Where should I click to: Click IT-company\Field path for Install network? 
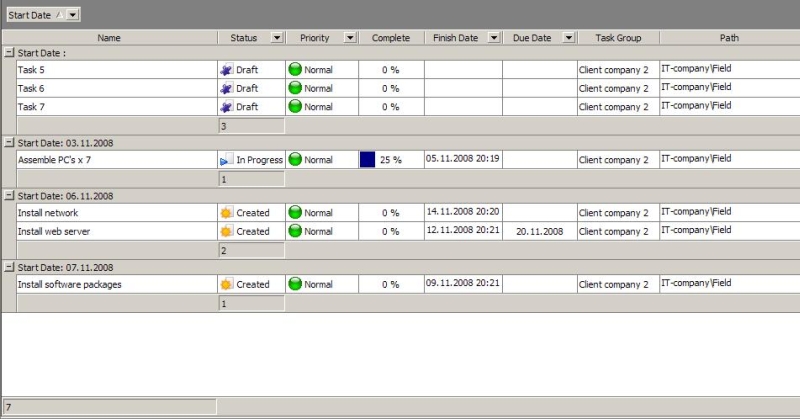[696, 212]
